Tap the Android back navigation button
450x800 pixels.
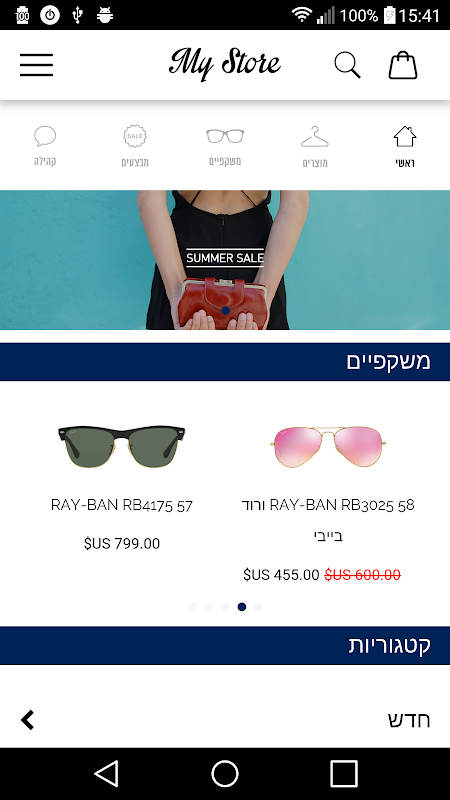pos(106,773)
